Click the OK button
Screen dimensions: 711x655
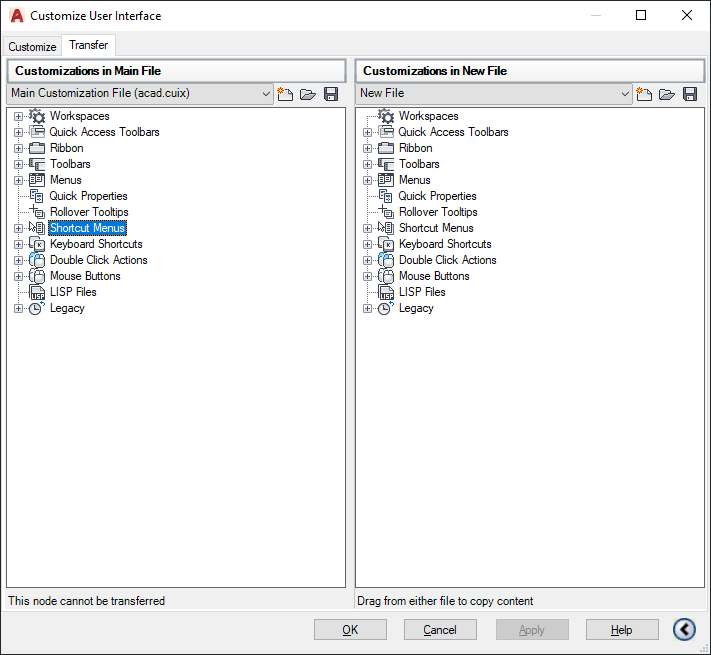(350, 630)
